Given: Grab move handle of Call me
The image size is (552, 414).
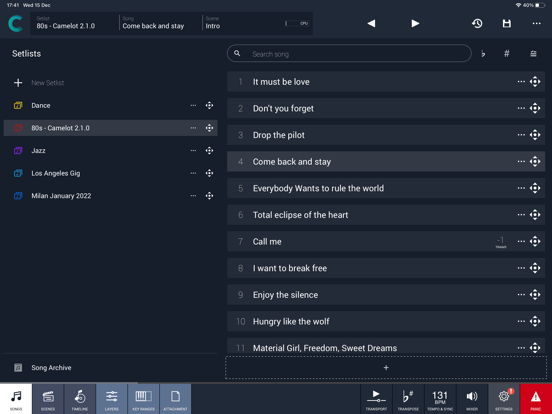Looking at the screenshot, I should pos(535,242).
